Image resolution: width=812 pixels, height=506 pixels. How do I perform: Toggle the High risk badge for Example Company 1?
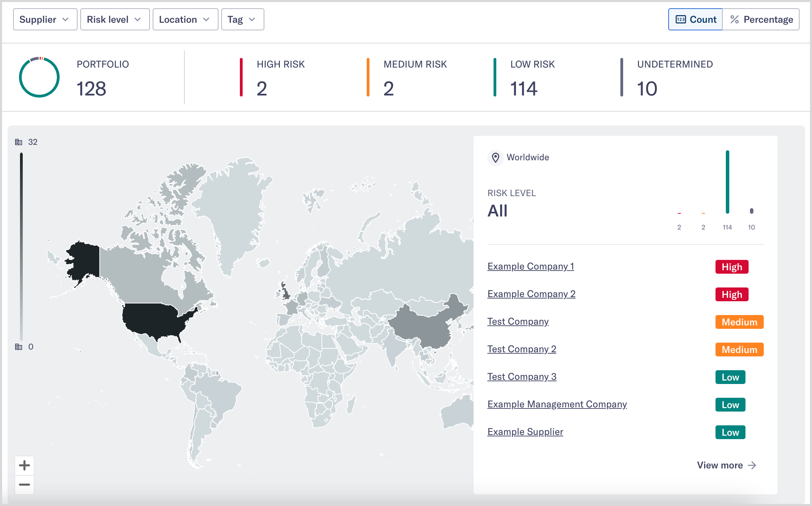coord(732,266)
